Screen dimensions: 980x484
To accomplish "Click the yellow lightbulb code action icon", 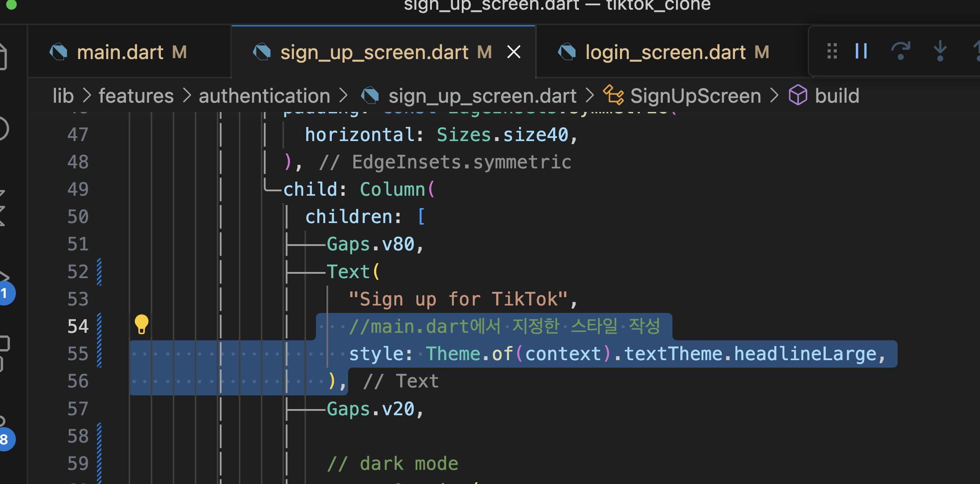I will (x=141, y=324).
